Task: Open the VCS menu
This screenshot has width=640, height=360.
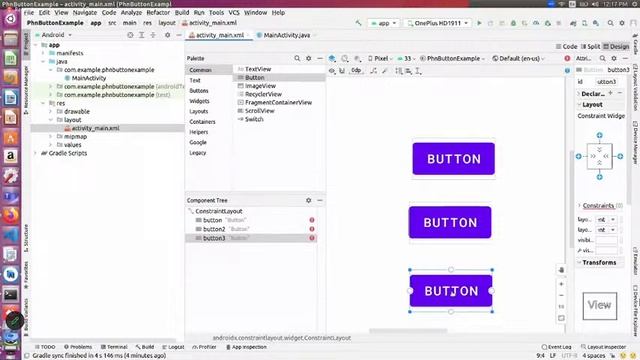Action: tap(234, 13)
